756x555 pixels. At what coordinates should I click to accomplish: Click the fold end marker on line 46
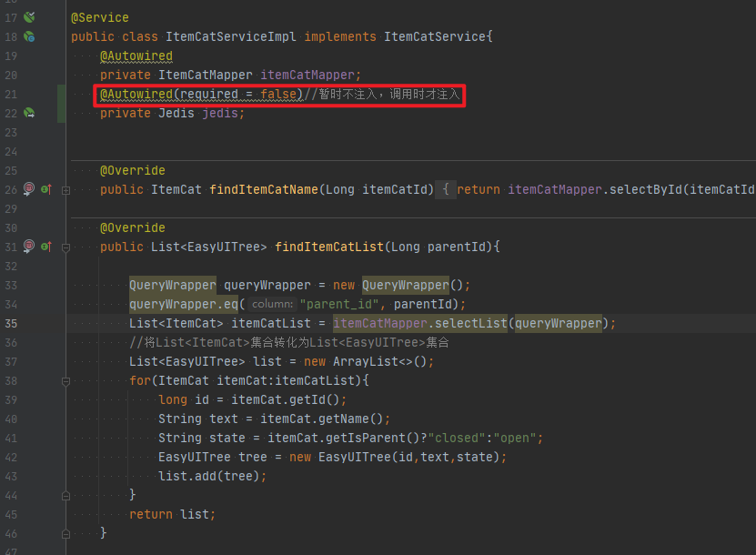point(66,534)
